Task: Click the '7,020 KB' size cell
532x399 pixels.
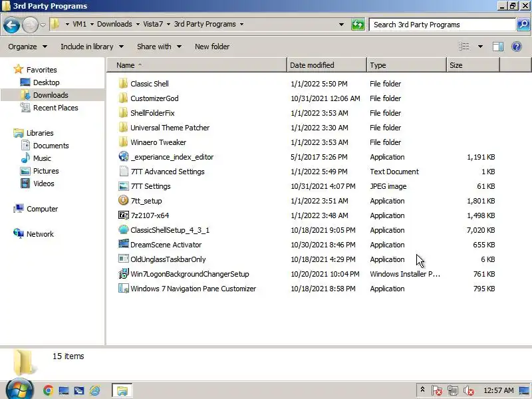Action: pos(481,230)
